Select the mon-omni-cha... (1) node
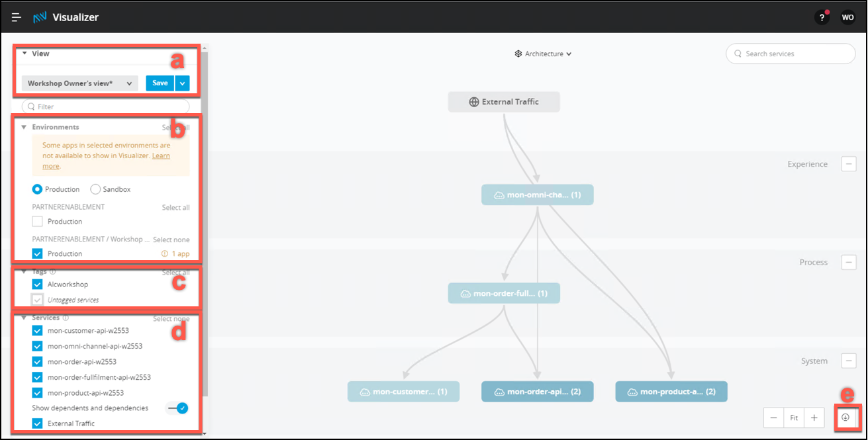The height and width of the screenshot is (440, 868). click(537, 195)
